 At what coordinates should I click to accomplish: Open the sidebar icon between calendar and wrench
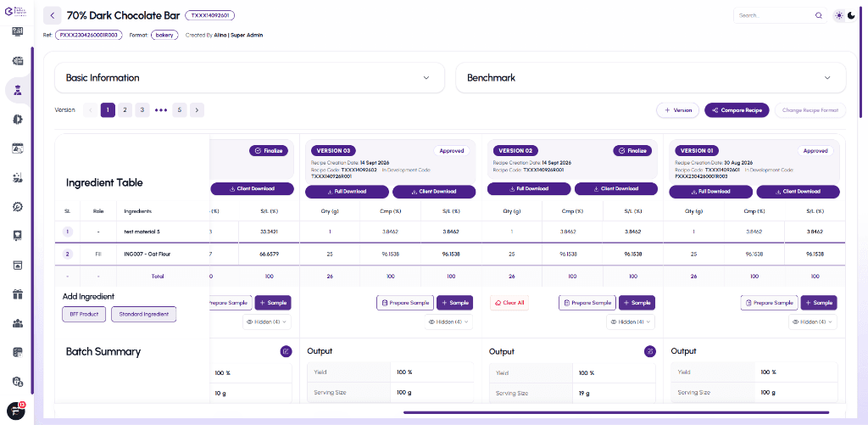(x=18, y=177)
